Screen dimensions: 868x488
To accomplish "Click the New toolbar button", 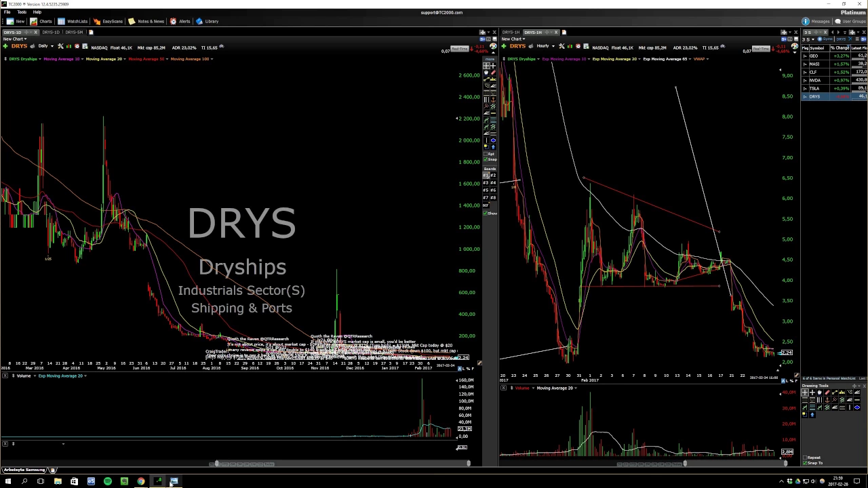I will [x=15, y=21].
